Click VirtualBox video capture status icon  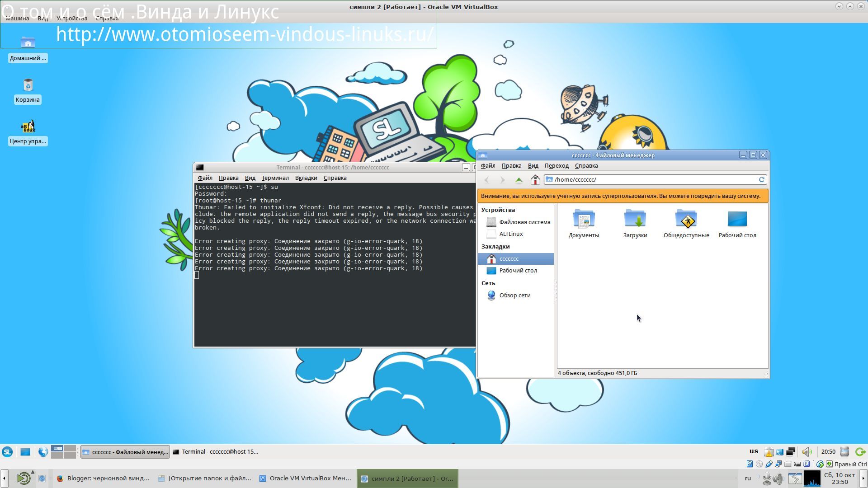tap(797, 464)
